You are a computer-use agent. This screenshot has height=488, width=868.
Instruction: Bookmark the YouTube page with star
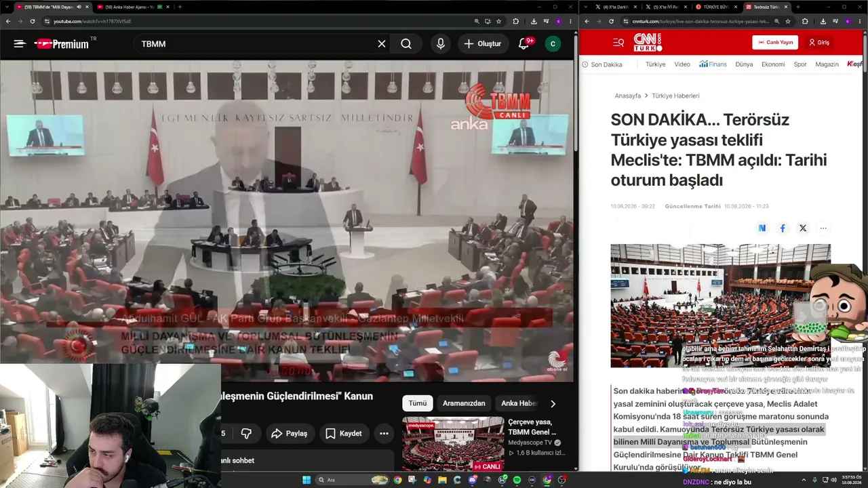point(498,21)
